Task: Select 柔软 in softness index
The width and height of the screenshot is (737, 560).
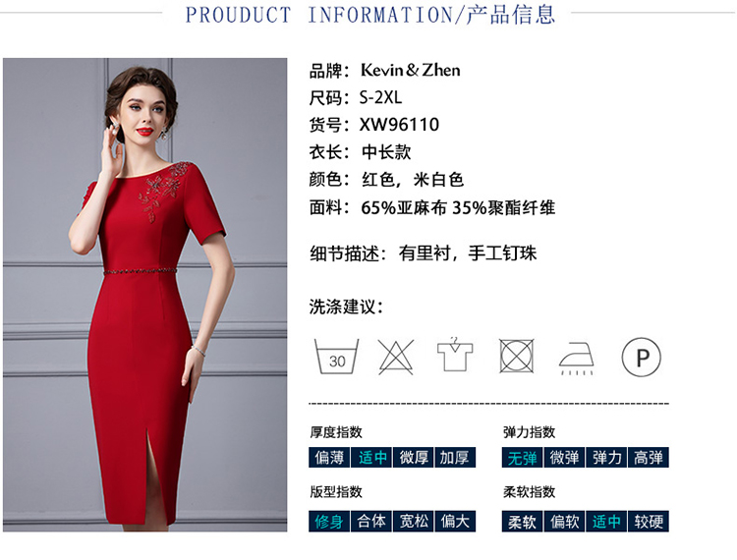Action: point(522,521)
